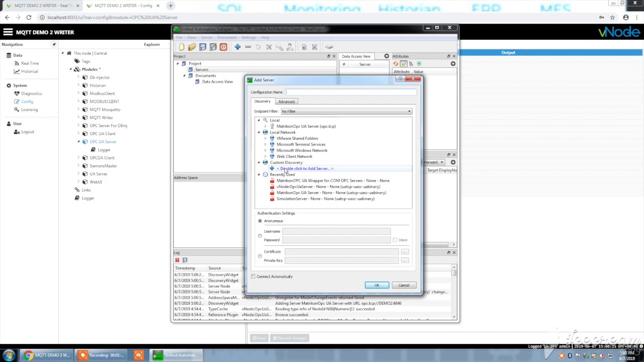
Task: Click the Open project folder icon in UaExpert
Action: click(x=192, y=47)
